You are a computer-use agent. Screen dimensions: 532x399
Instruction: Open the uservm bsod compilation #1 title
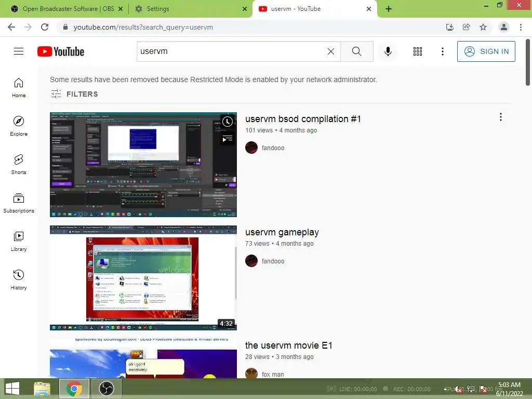coord(303,119)
